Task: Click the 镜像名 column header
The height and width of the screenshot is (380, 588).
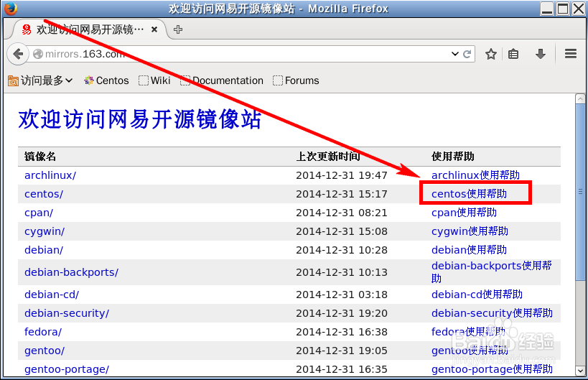Action: pos(40,157)
